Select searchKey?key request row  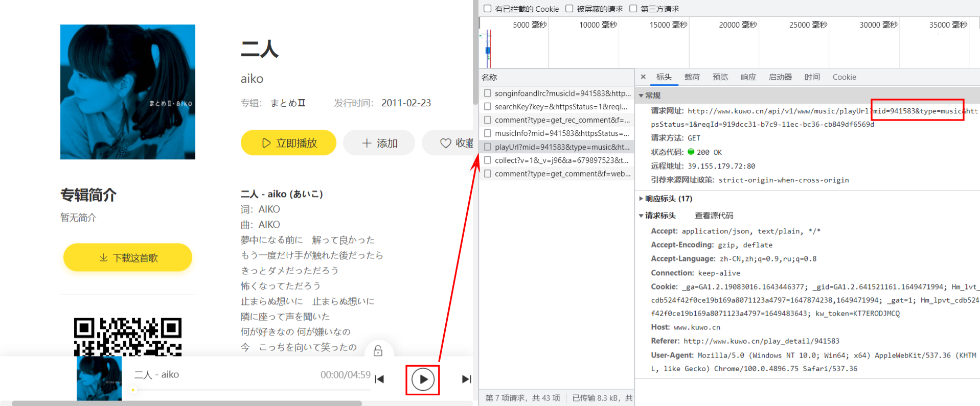pos(557,106)
